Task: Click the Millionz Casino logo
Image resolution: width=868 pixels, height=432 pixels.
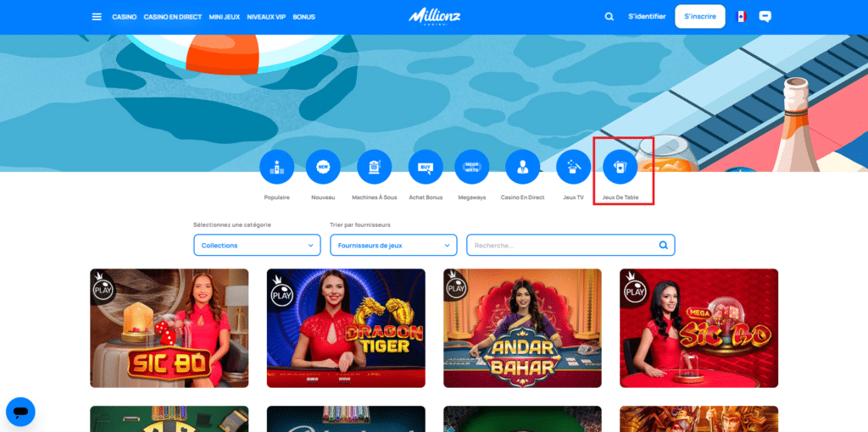Action: pyautogui.click(x=435, y=17)
